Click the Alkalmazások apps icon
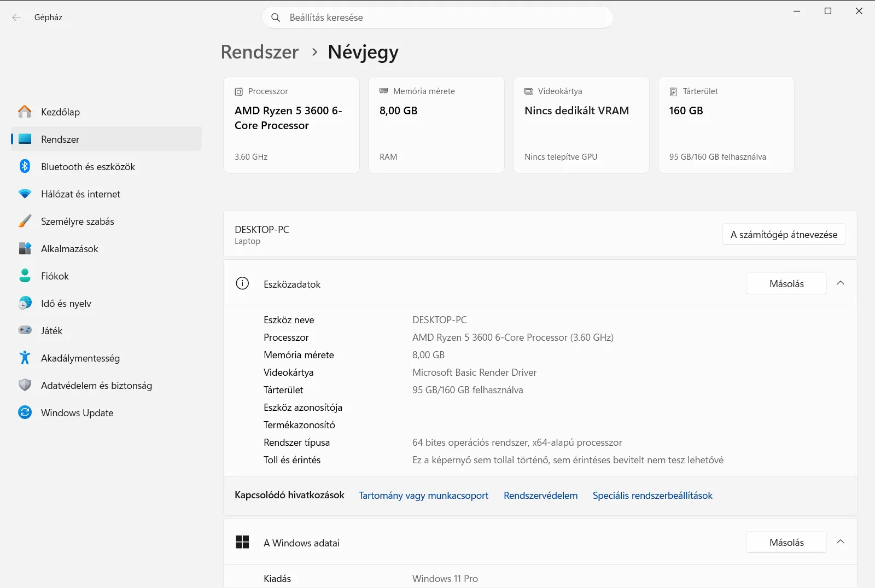875x588 pixels. pos(25,248)
